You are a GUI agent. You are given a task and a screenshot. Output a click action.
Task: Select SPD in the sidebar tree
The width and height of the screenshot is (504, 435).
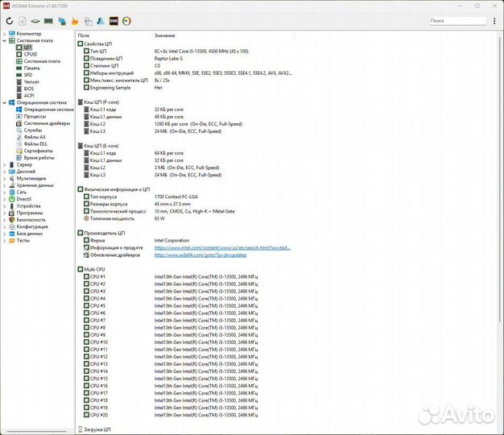click(28, 75)
